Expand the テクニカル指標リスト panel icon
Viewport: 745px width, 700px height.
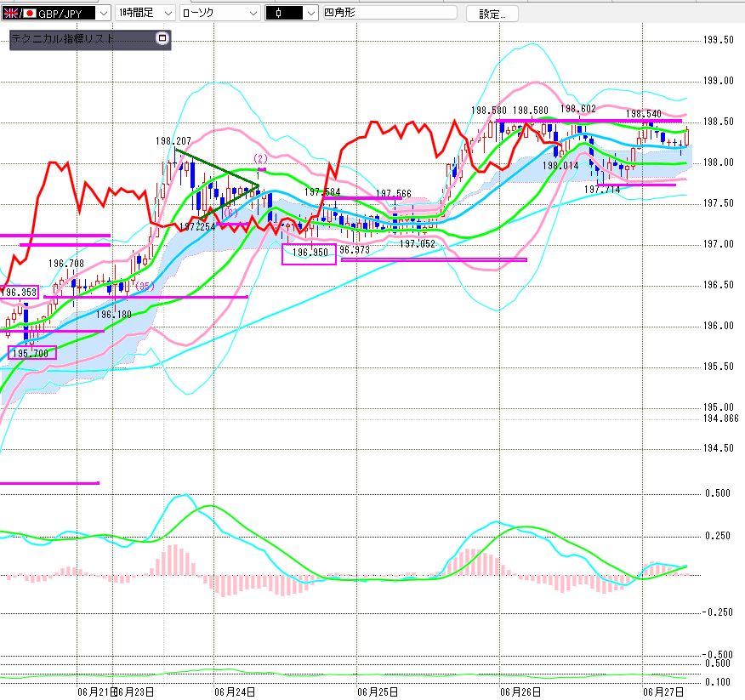(162, 38)
